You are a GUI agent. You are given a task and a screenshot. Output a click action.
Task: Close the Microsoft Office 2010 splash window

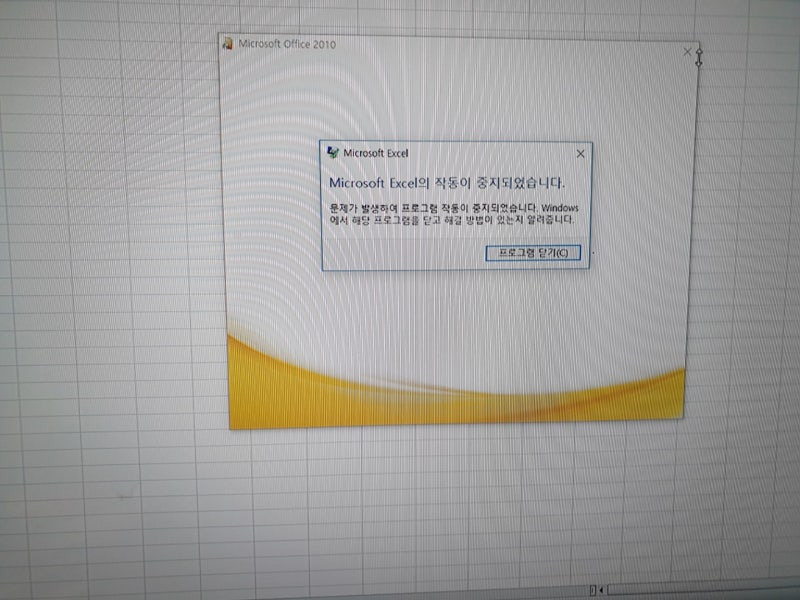pyautogui.click(x=687, y=52)
